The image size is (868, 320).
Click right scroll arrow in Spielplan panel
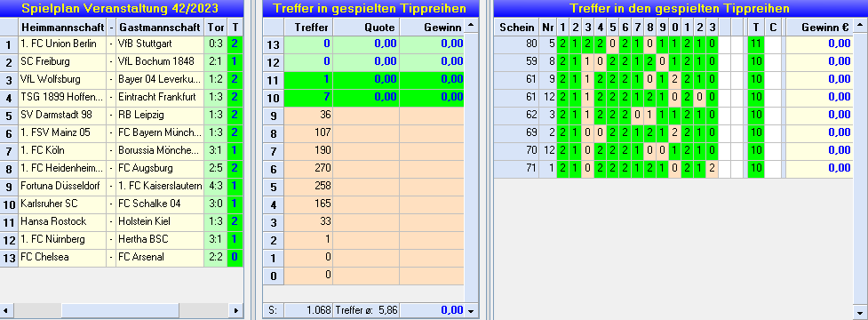236,310
